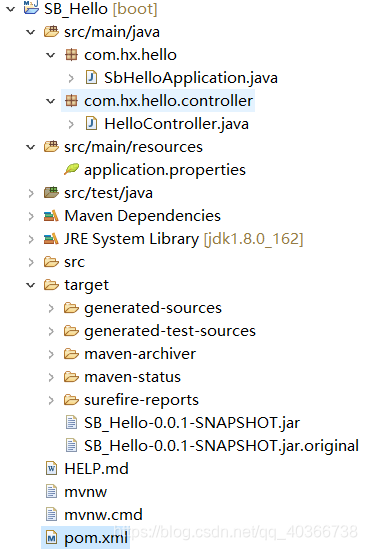Select SB_Hello [boot] project label
Viewport: 367px width, 550px height.
point(101,9)
